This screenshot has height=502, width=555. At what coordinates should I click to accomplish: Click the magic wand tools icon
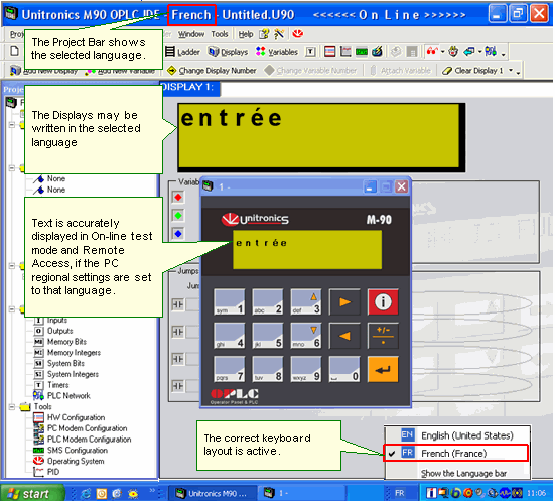point(279,34)
